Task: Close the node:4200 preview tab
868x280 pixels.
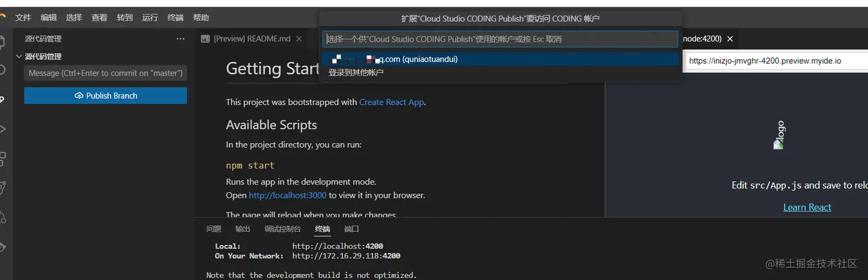Action: click(730, 39)
